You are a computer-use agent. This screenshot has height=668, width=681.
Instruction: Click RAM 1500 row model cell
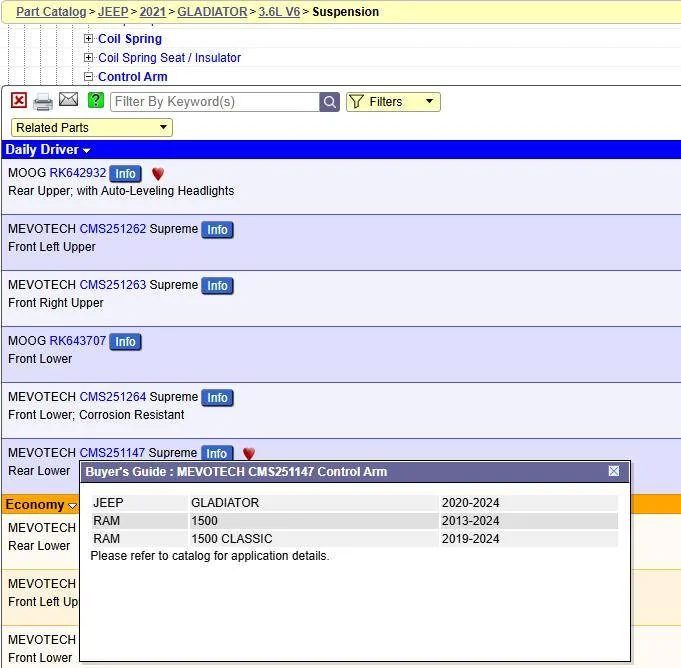click(x=313, y=521)
